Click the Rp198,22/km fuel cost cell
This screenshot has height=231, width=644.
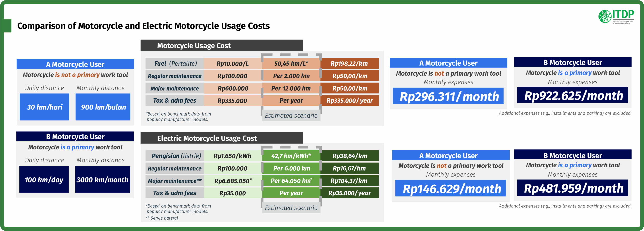click(x=349, y=63)
